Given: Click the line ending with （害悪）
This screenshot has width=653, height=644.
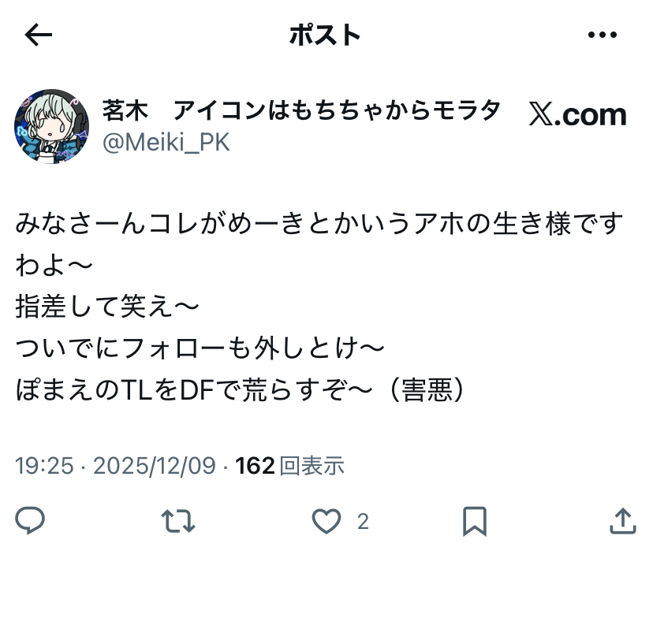Looking at the screenshot, I should coord(240,389).
